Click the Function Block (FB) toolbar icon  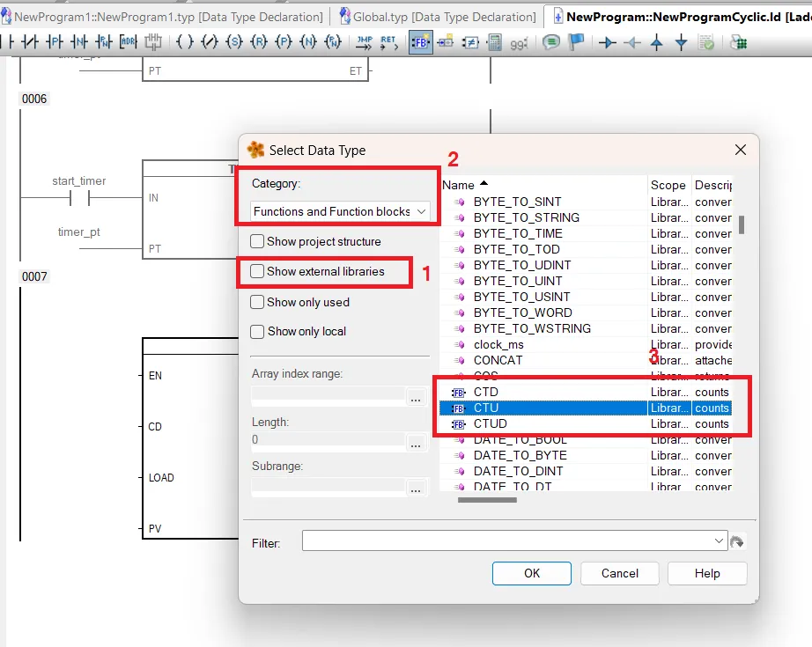coord(420,42)
